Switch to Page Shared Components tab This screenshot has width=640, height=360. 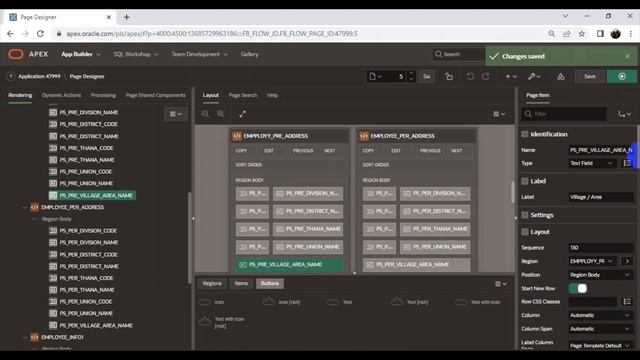156,95
